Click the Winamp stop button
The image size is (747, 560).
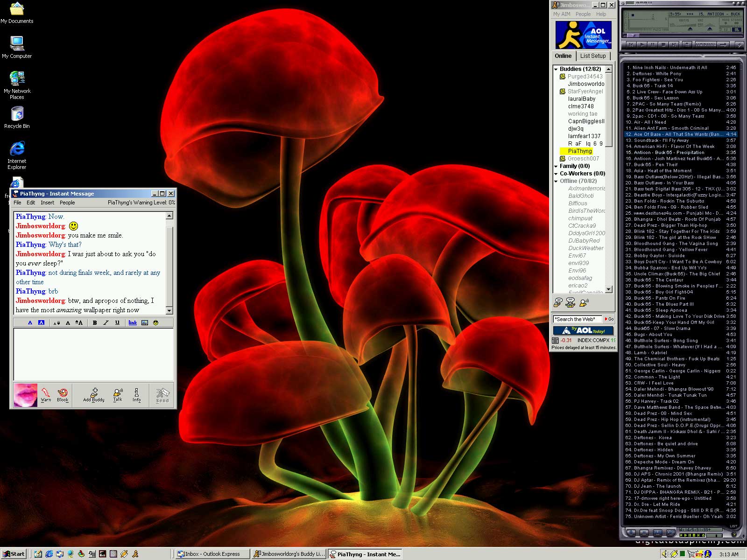(663, 45)
